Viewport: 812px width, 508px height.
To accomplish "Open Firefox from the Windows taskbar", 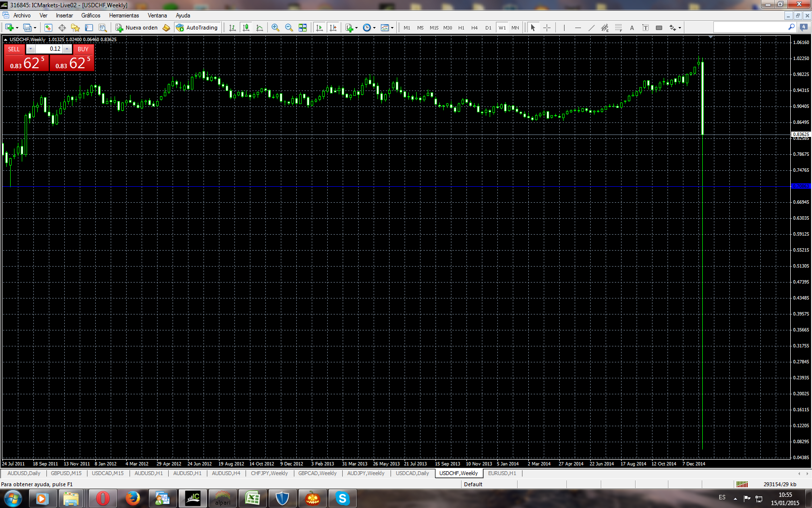I will coord(132,498).
